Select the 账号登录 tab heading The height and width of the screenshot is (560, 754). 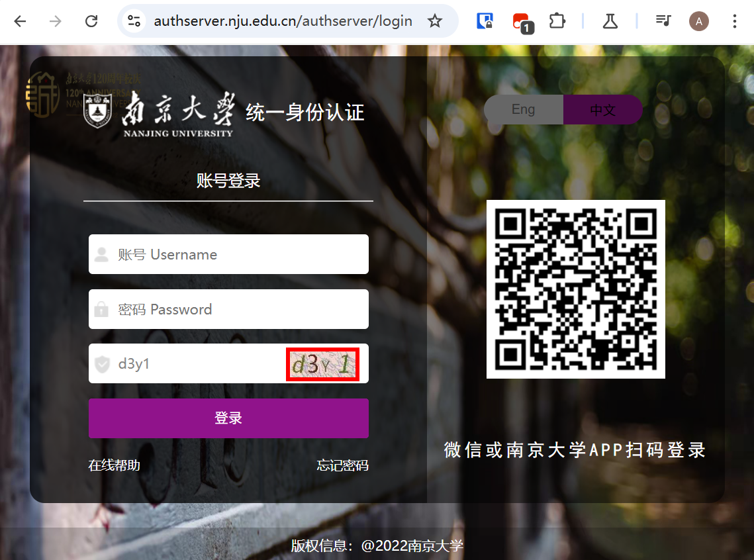[228, 180]
